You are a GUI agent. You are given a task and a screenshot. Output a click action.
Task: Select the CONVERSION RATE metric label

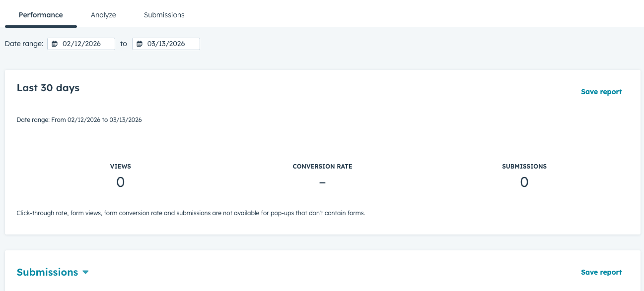322,167
